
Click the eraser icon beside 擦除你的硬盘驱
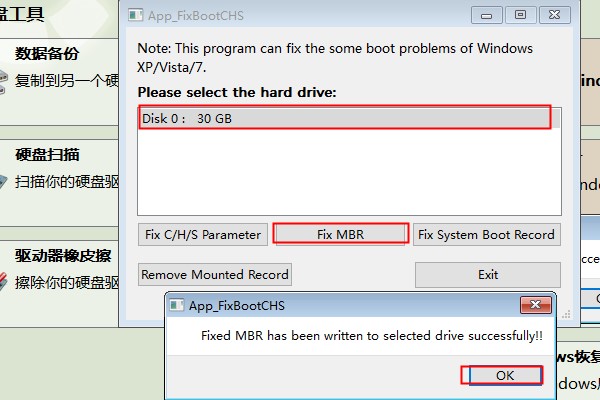tap(3, 281)
